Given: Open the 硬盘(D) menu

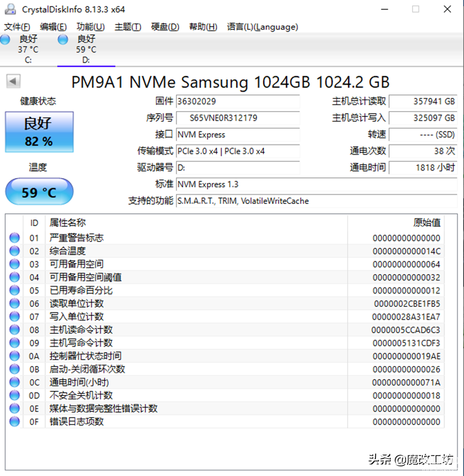Looking at the screenshot, I should click(165, 27).
